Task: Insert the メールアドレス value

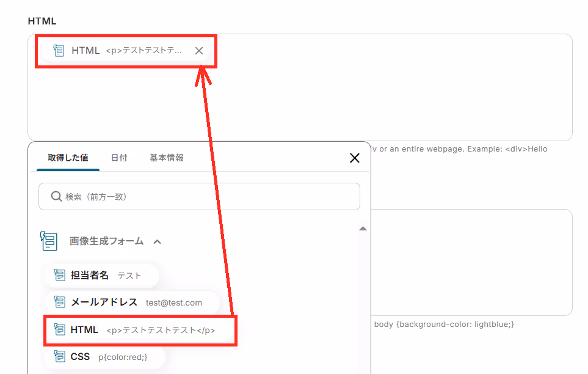Action: 132,302
